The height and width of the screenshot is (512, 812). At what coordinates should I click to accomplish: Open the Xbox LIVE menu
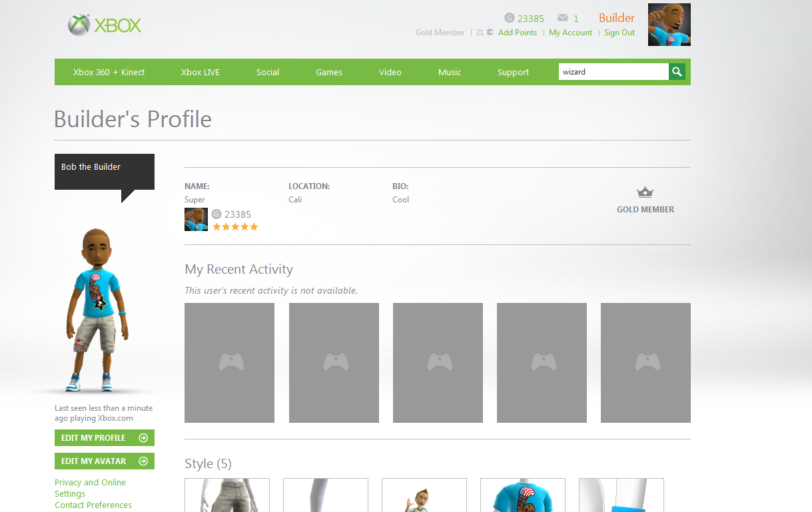tap(200, 72)
